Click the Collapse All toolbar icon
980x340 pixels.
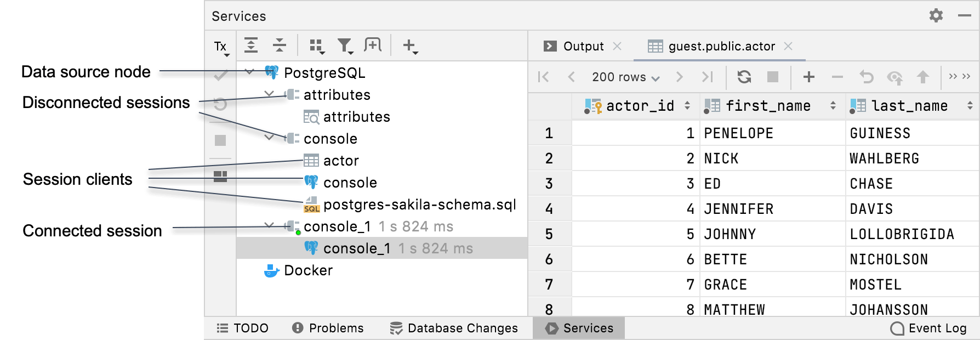280,46
